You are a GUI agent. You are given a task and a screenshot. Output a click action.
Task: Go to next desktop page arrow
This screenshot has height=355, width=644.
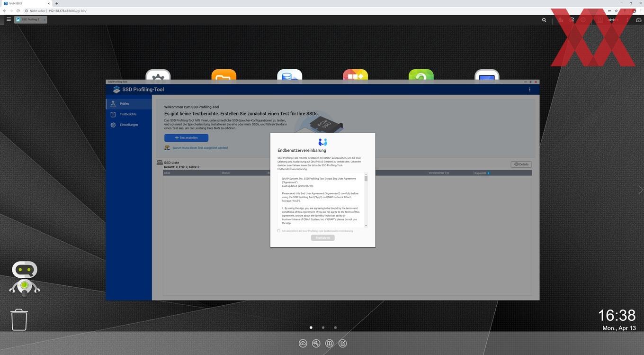[641, 190]
